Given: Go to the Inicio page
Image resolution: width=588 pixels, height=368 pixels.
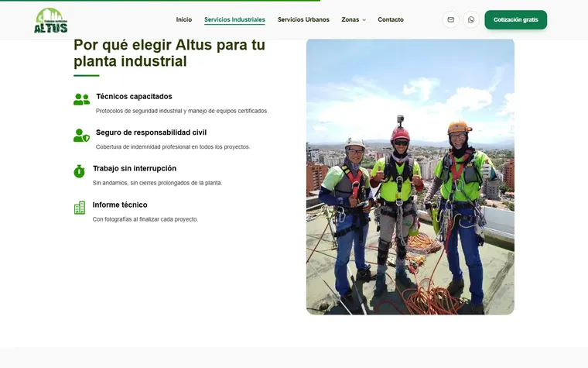Looking at the screenshot, I should pos(184,19).
